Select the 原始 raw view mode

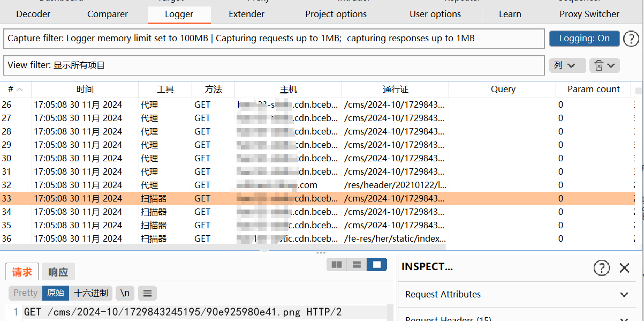tap(56, 293)
